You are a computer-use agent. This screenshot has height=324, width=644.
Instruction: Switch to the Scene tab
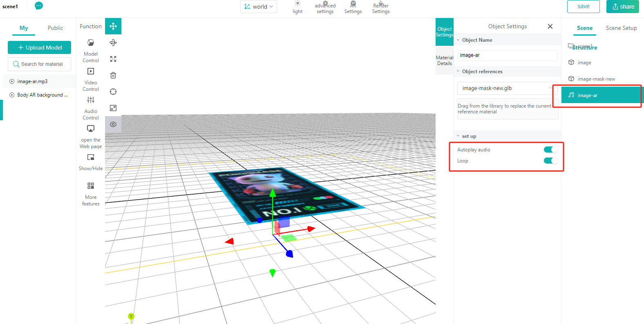coord(585,28)
